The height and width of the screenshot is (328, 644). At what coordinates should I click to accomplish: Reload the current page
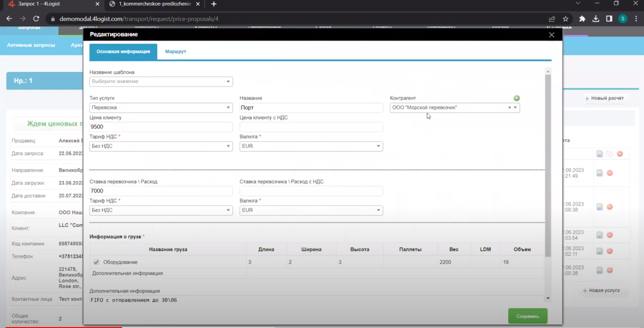(36, 19)
